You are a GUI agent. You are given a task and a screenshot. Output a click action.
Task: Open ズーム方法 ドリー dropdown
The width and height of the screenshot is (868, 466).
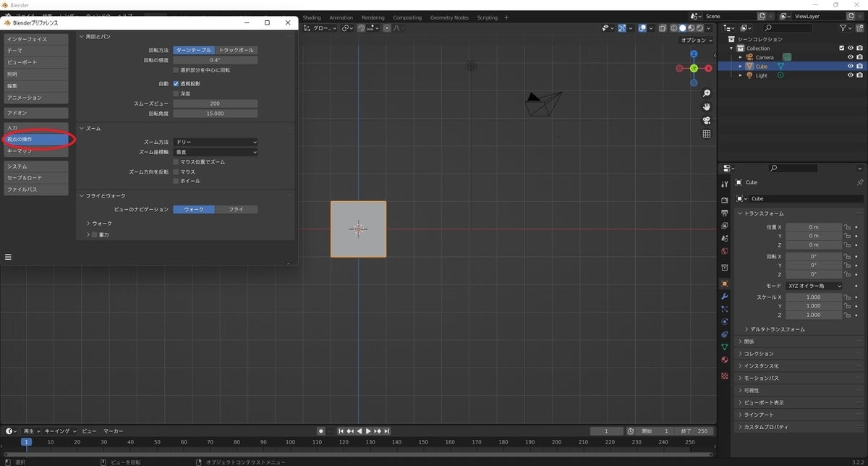216,142
